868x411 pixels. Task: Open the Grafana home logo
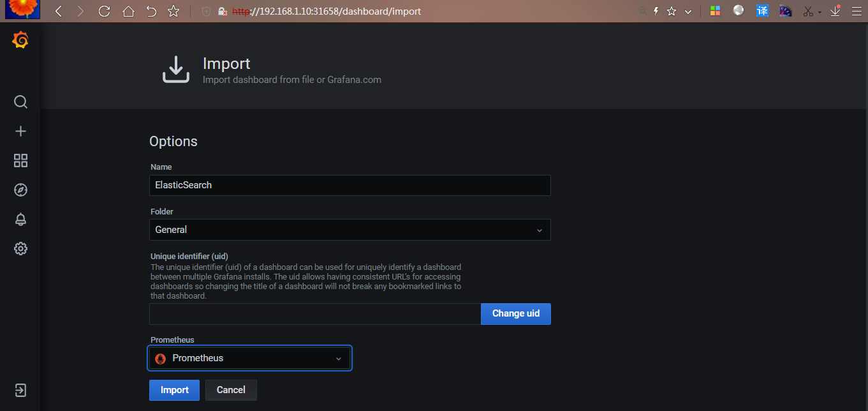20,40
